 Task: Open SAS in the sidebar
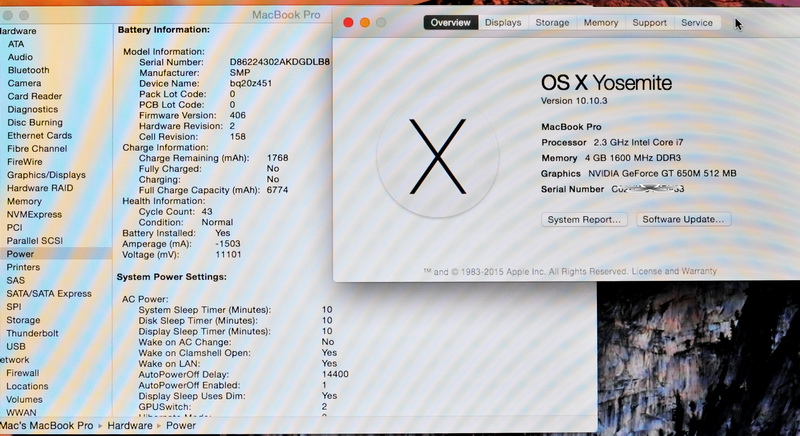tap(15, 280)
